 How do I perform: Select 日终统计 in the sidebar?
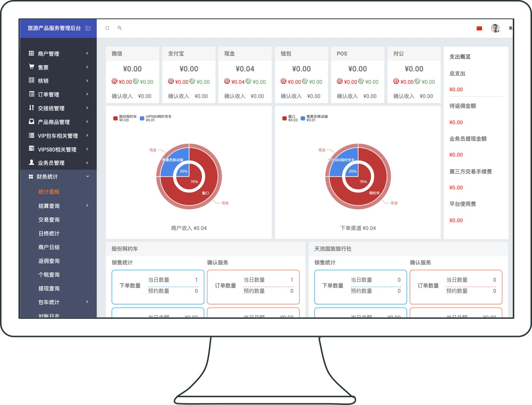tap(49, 233)
